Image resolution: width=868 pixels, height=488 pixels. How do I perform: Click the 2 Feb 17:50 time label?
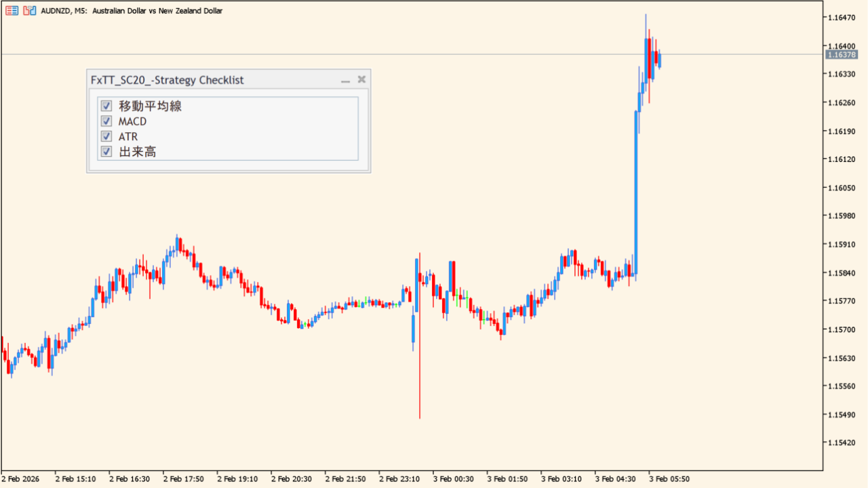pyautogui.click(x=184, y=479)
